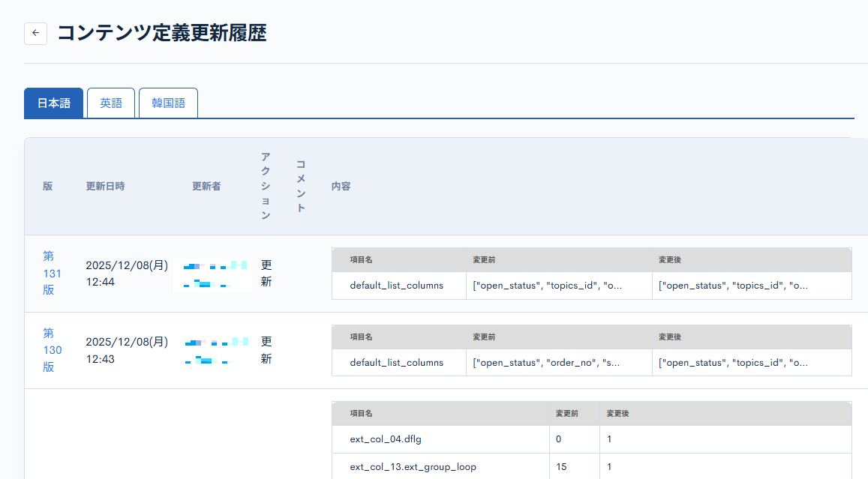Click 変更後 header in third detail table
The width and height of the screenshot is (868, 479).
tap(617, 413)
